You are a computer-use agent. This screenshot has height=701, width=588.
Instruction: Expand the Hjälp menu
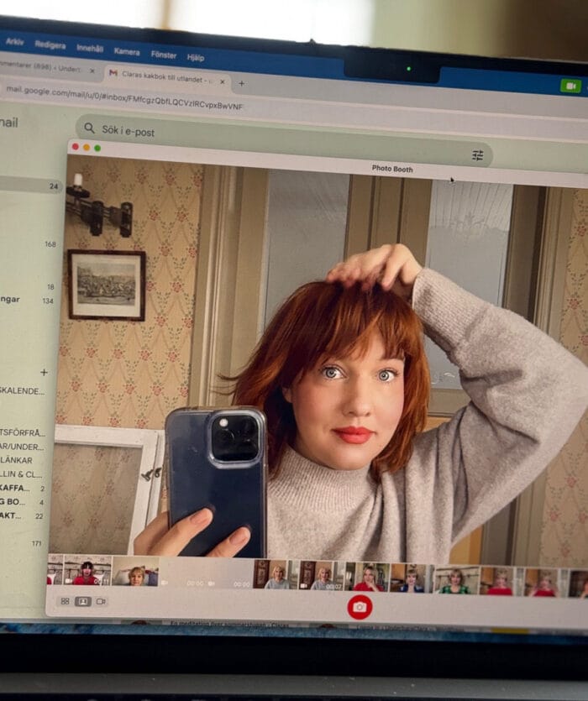[x=196, y=57]
